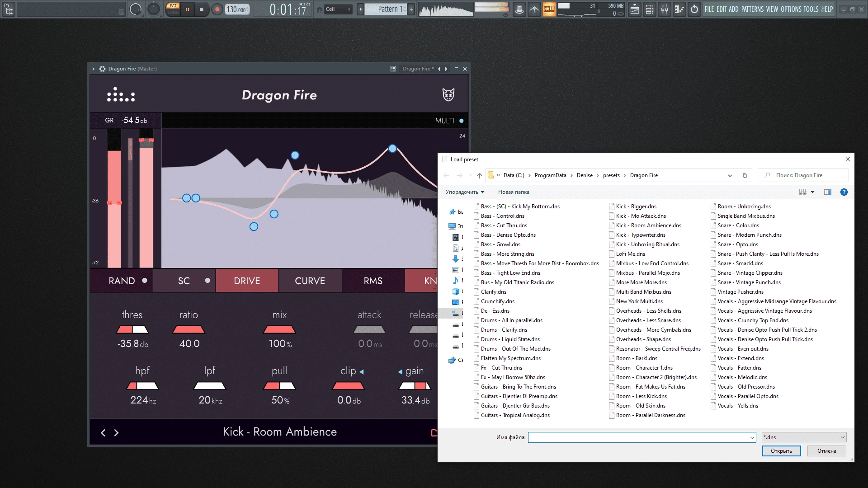
Task: Click the metronome icon in FL toolbar
Action: click(519, 9)
